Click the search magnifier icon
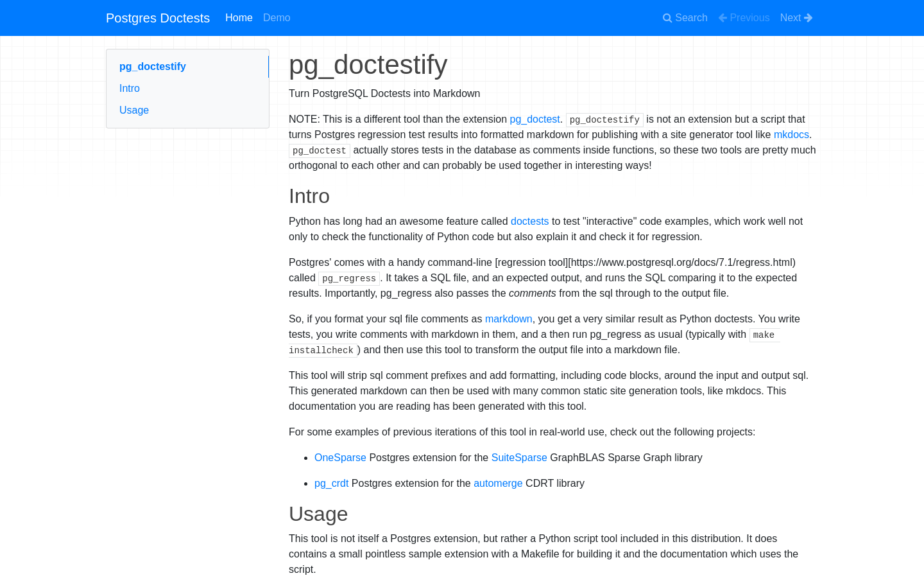 667,18
